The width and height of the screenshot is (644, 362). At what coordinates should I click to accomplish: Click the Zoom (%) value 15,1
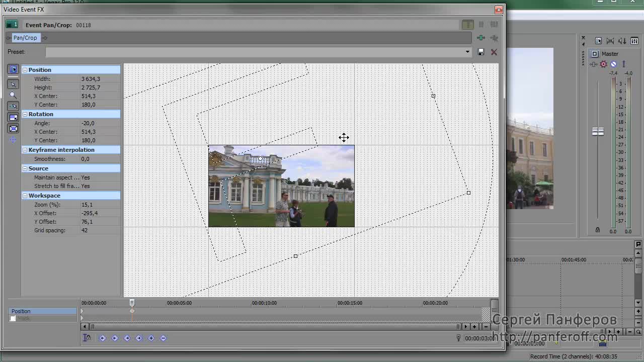tap(87, 205)
